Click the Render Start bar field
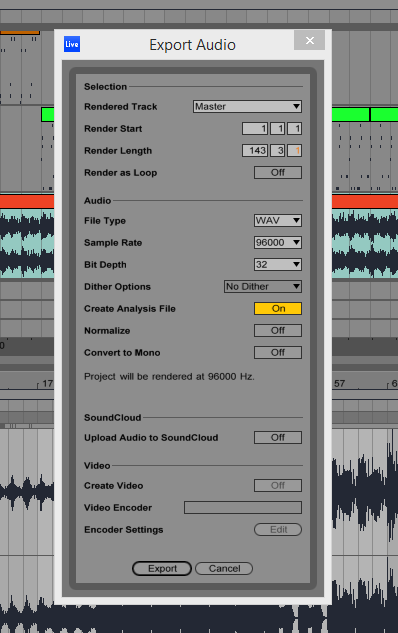The width and height of the screenshot is (398, 633). point(255,129)
